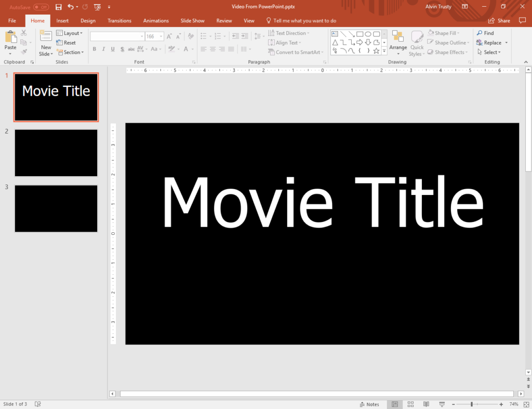The height and width of the screenshot is (409, 532).
Task: Switch to Slide Sorter view icon
Action: point(410,404)
